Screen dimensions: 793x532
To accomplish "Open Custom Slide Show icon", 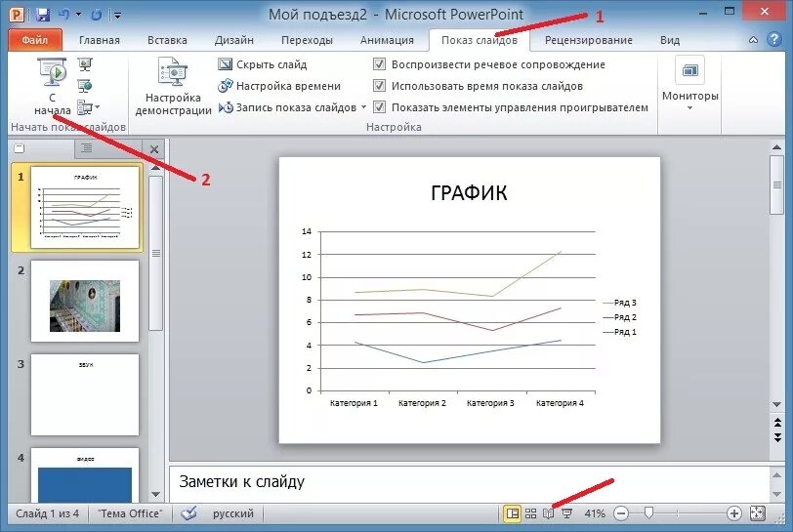I will pos(84,107).
